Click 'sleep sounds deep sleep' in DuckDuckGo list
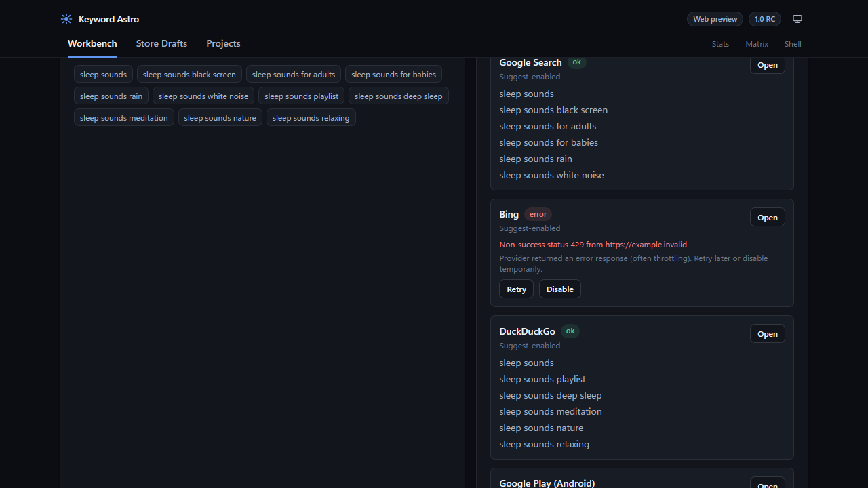868x488 pixels. click(551, 395)
